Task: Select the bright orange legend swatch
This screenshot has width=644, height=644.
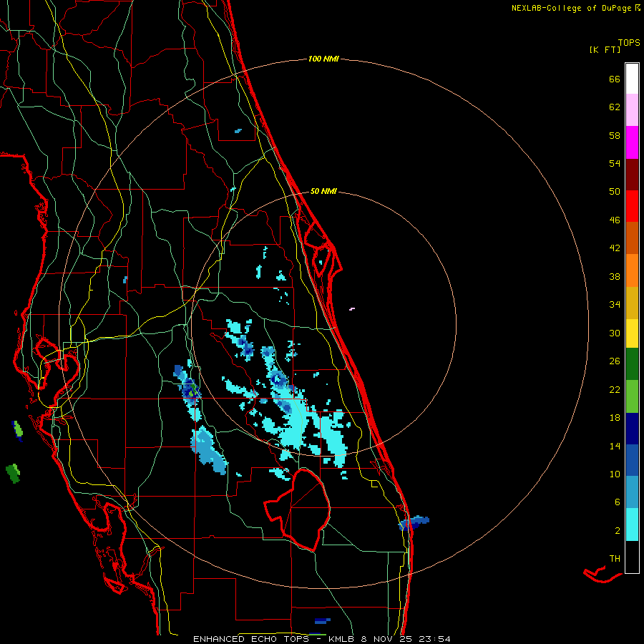Action: [632, 270]
